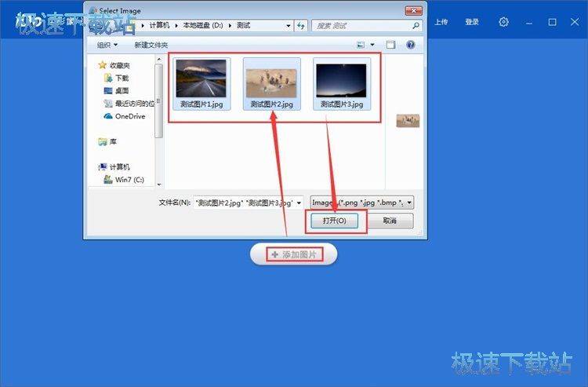Click 登录 login in app header

(x=472, y=22)
